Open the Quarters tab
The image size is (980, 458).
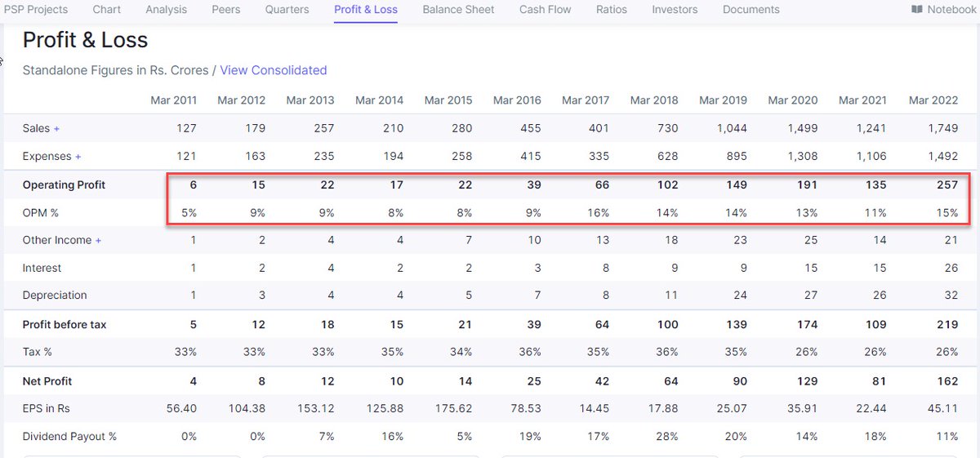click(287, 10)
